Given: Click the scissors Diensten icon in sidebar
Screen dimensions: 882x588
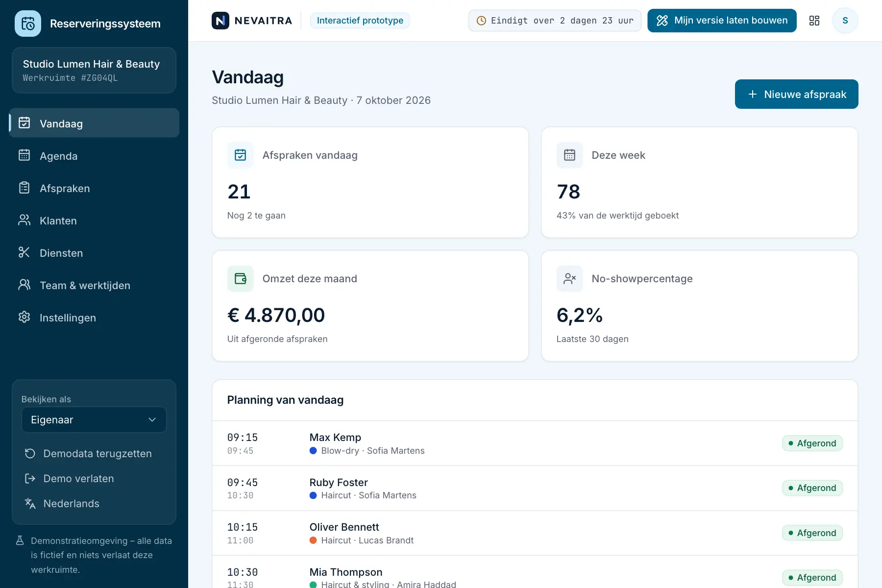Looking at the screenshot, I should [x=24, y=253].
